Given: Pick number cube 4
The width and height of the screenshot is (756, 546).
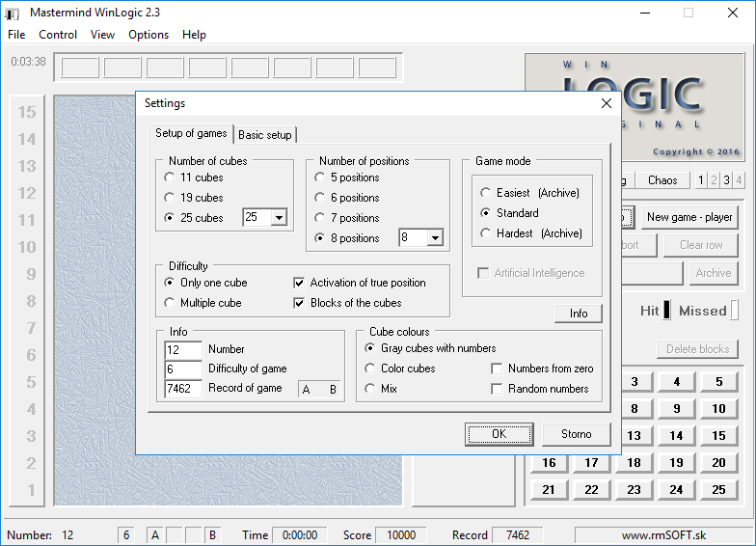Looking at the screenshot, I should pos(677,382).
